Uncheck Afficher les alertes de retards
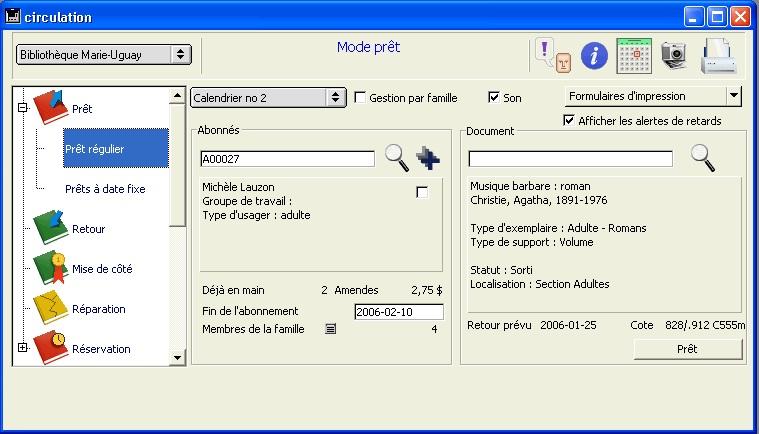Screen dimensions: 759x434 [x=570, y=121]
